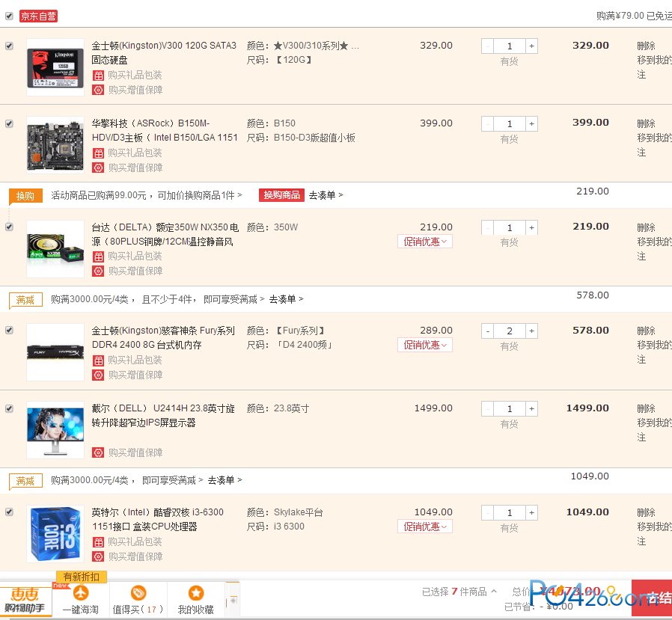Delete the Kingston Fury memory from cart
Screen dimensions: 672x620
coord(646,331)
